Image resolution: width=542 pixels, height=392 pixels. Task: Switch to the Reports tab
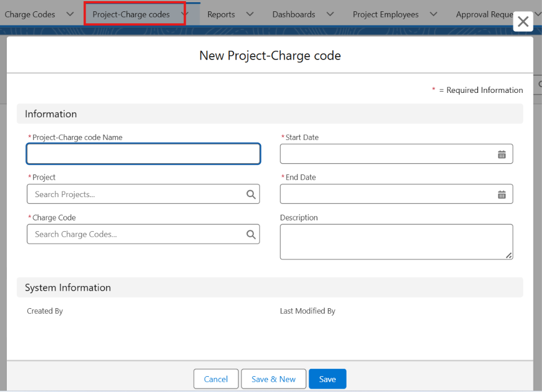pyautogui.click(x=221, y=15)
